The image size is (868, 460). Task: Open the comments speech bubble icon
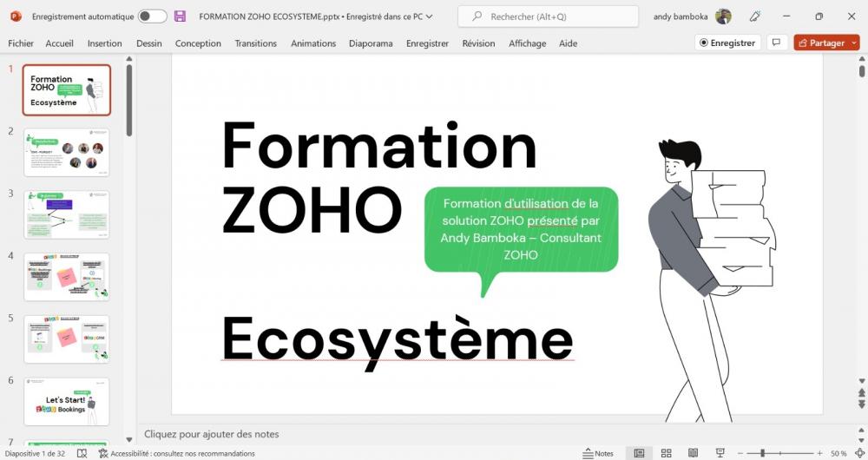point(777,43)
